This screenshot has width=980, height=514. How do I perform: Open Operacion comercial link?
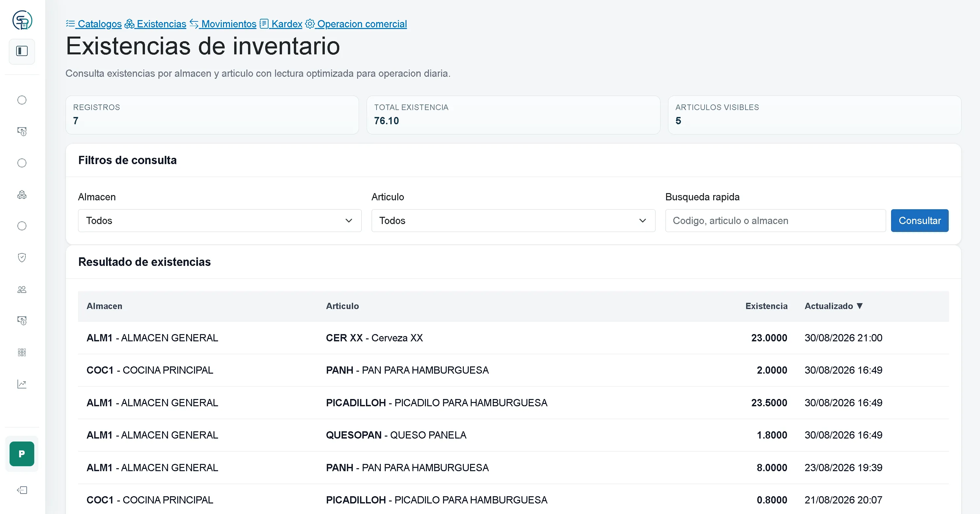(362, 24)
